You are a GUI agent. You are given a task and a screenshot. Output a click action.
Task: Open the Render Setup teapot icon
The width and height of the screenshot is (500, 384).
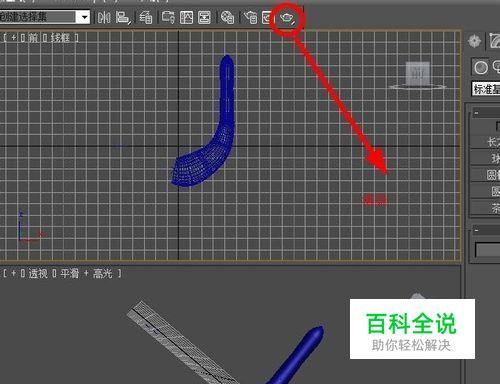tap(251, 17)
